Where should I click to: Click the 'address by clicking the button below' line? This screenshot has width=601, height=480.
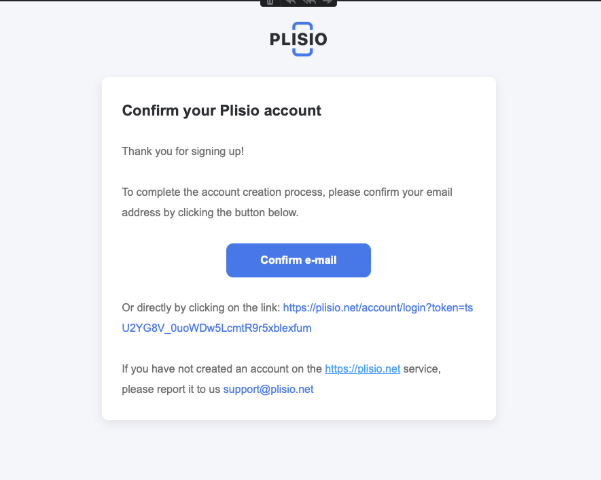pyautogui.click(x=210, y=212)
